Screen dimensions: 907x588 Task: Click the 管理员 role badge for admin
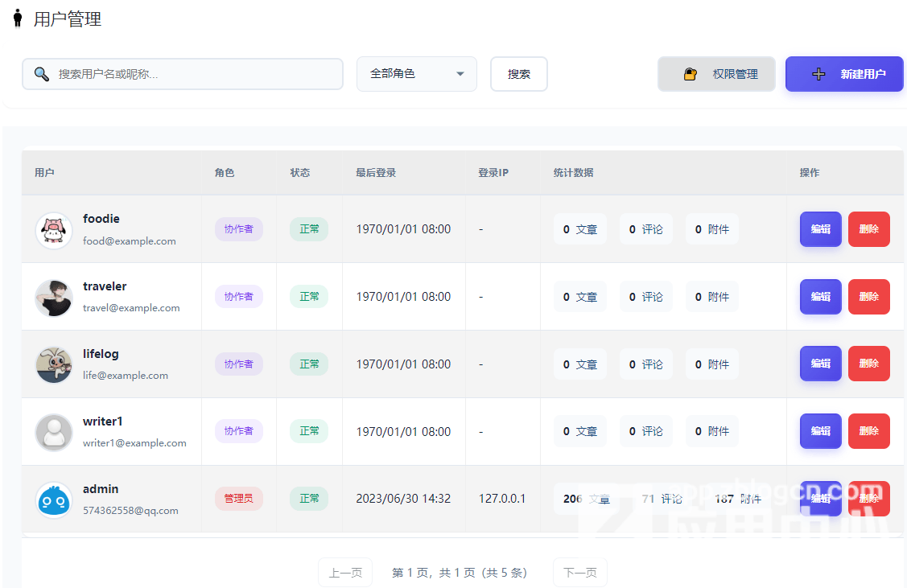click(x=238, y=499)
